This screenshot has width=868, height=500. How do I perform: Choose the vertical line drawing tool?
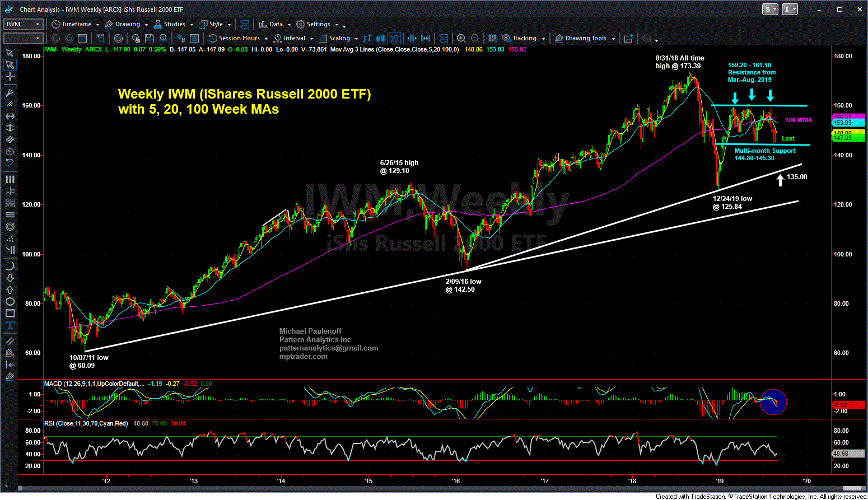coord(10,128)
